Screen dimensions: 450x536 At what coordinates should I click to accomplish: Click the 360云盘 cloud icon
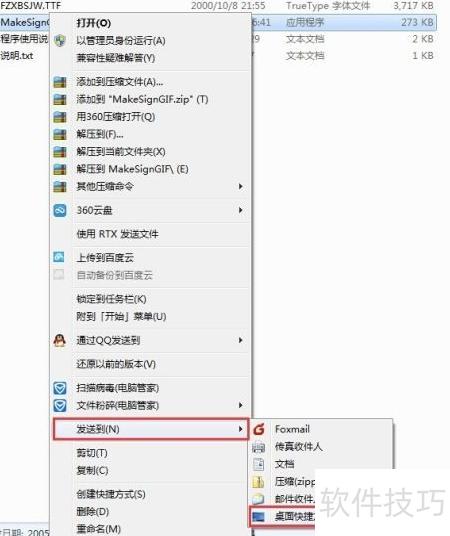(60, 210)
